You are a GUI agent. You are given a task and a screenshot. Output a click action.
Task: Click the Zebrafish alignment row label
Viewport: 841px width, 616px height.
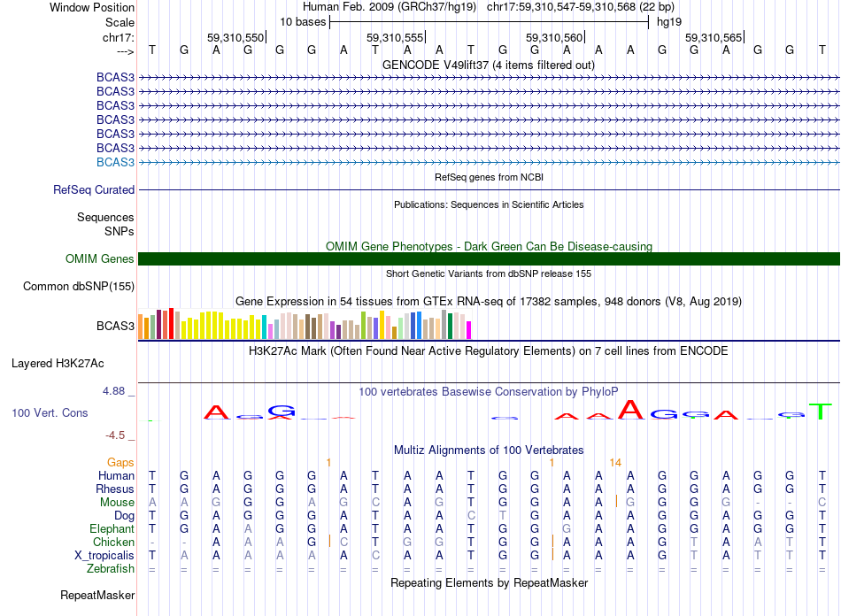click(111, 568)
